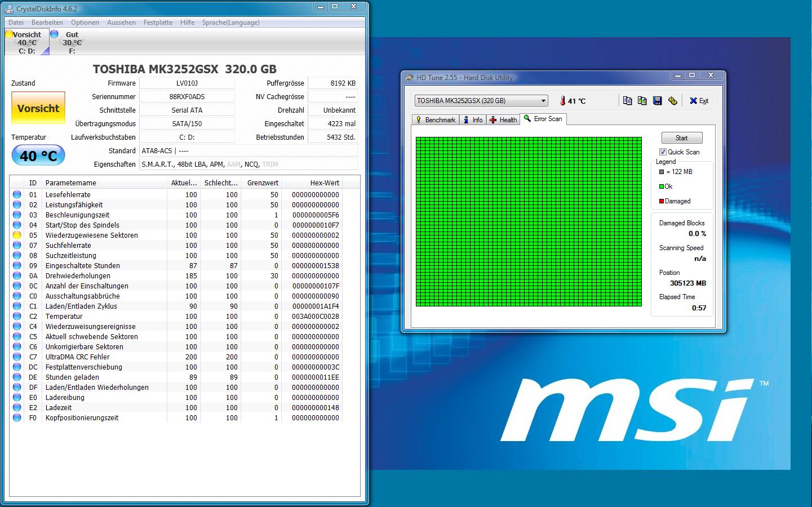Click the yellow orb for Wiederzugewiesene Sektoren

17,235
